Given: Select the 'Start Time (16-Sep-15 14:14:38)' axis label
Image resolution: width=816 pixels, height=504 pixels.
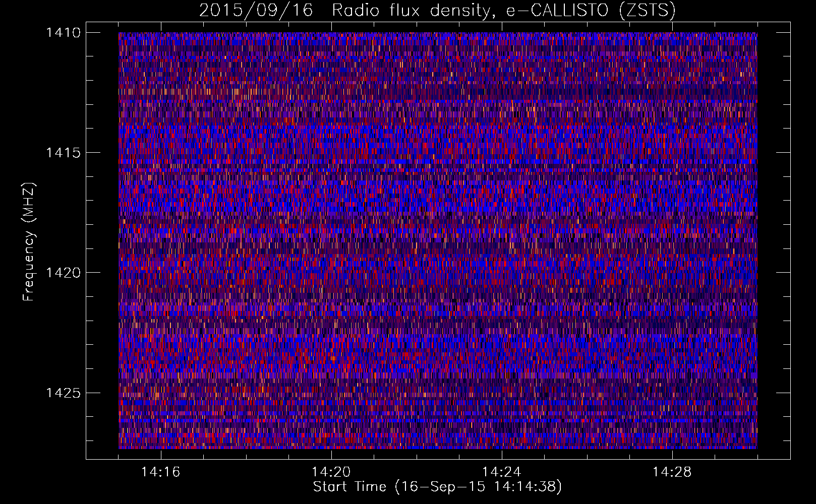Looking at the screenshot, I should [437, 487].
